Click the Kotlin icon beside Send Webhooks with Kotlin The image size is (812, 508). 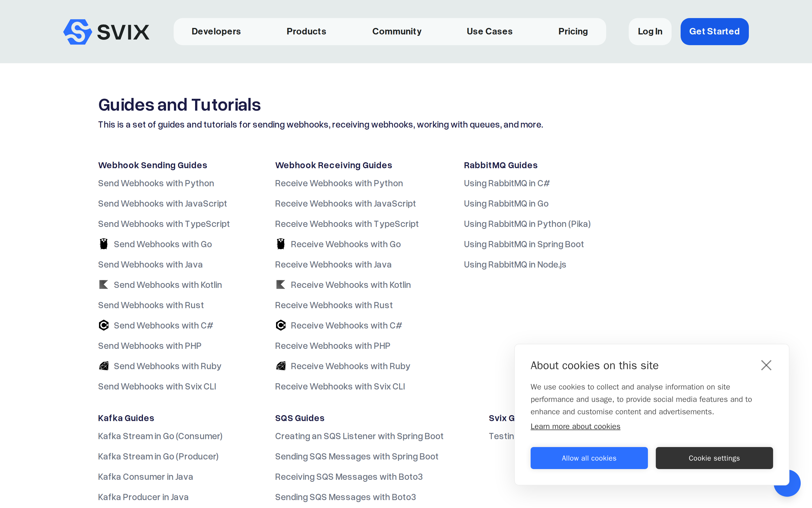coord(104,284)
